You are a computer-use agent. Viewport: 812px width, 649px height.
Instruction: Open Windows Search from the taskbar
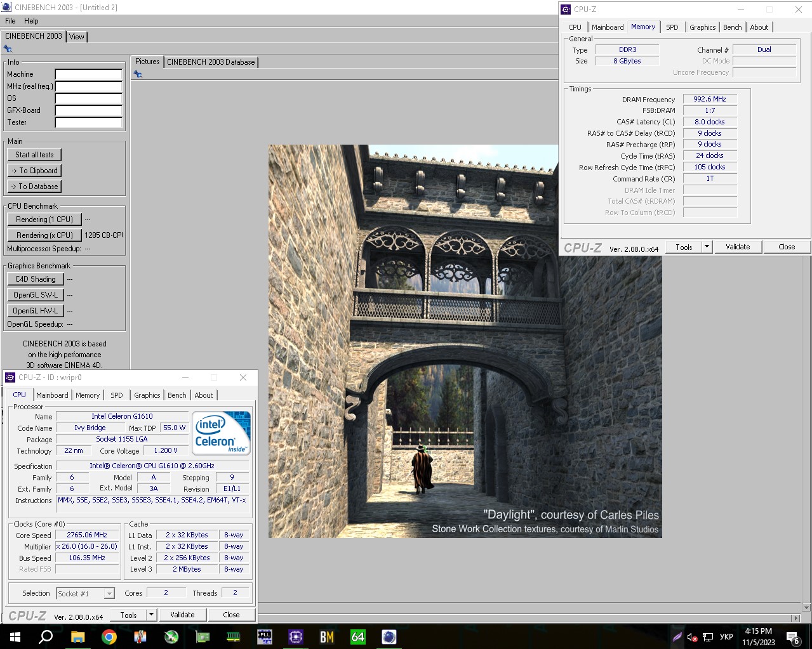tap(46, 636)
